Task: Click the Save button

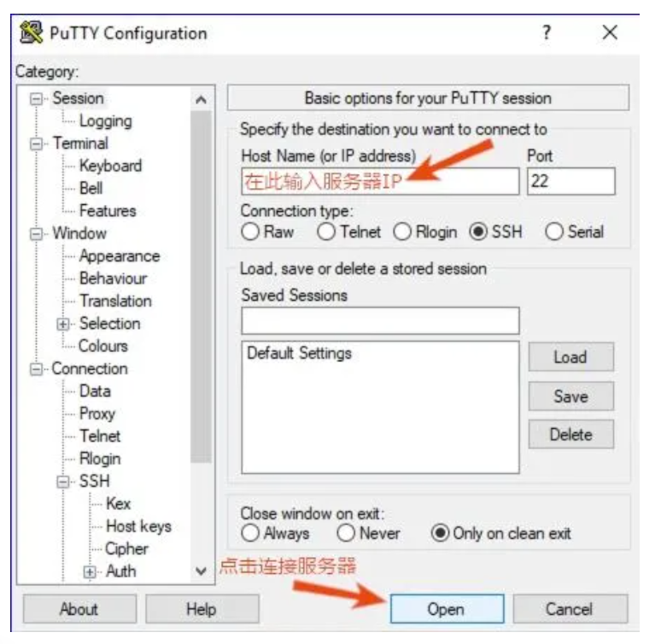Action: coord(570,396)
